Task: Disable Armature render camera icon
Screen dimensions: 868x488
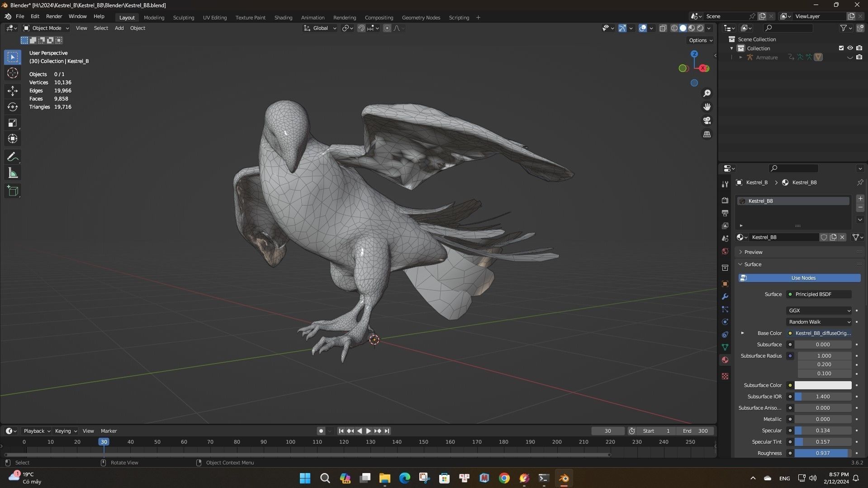Action: [859, 57]
